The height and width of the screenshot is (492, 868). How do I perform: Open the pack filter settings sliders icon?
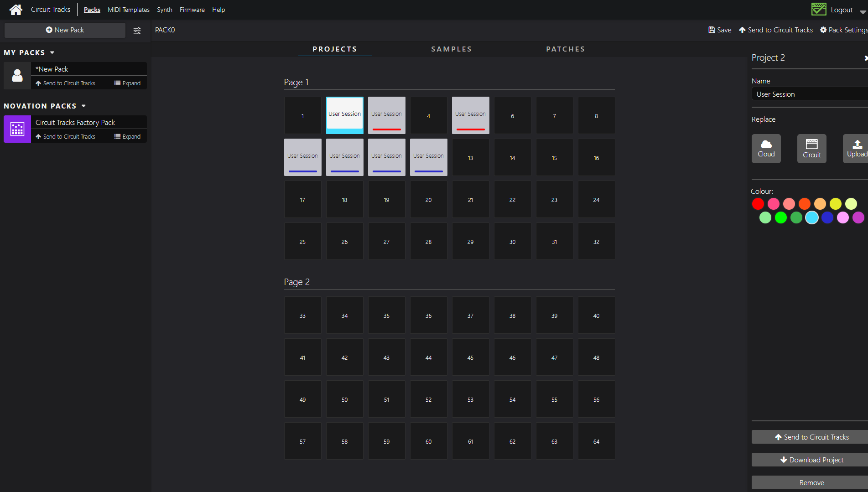click(137, 31)
